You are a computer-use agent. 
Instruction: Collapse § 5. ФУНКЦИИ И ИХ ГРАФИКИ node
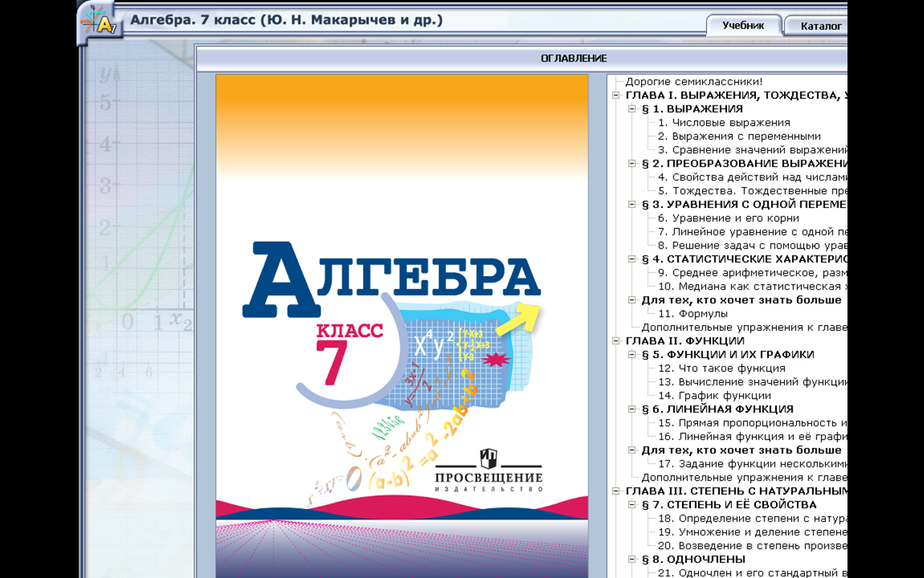(632, 355)
